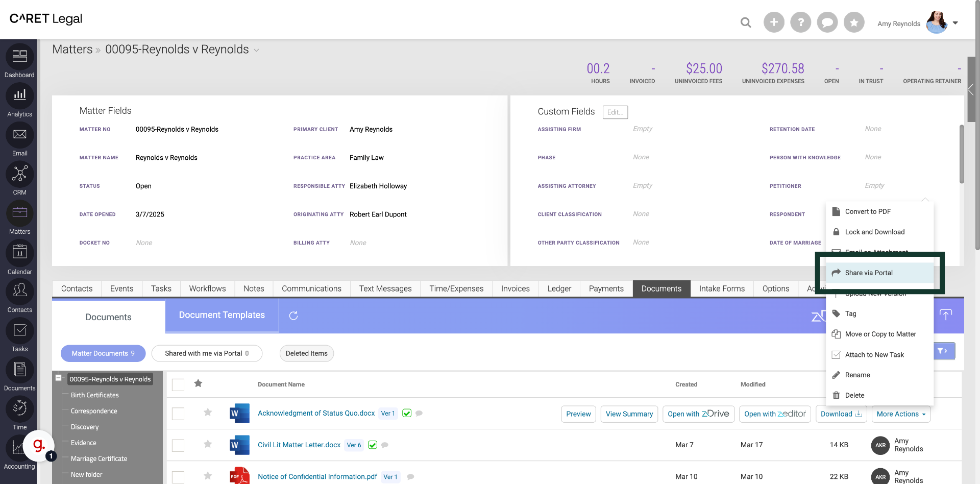
Task: Click Amy Reynolds profile picture
Action: point(937,22)
